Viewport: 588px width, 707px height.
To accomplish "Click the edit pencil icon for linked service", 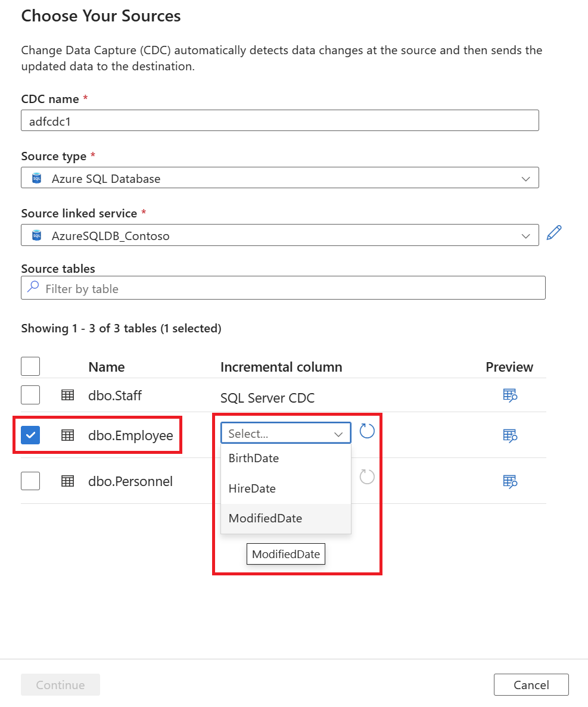I will (554, 233).
